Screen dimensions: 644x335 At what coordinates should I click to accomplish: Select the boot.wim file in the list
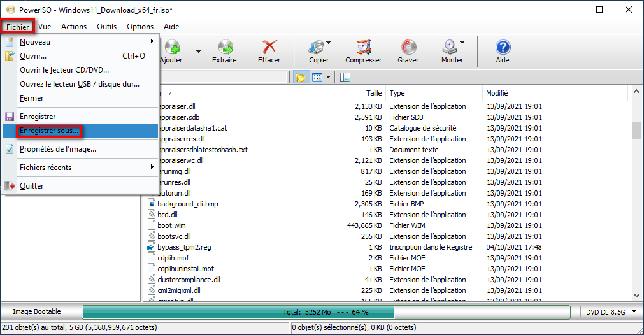point(171,225)
